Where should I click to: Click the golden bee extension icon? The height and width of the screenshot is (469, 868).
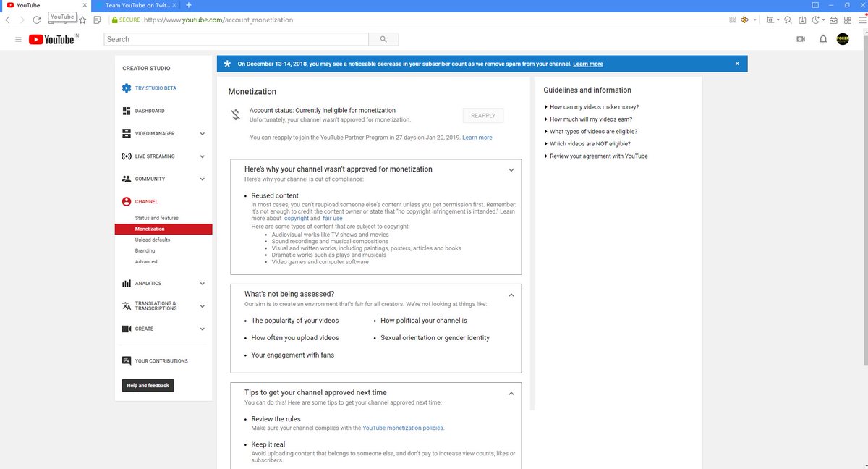pos(743,20)
